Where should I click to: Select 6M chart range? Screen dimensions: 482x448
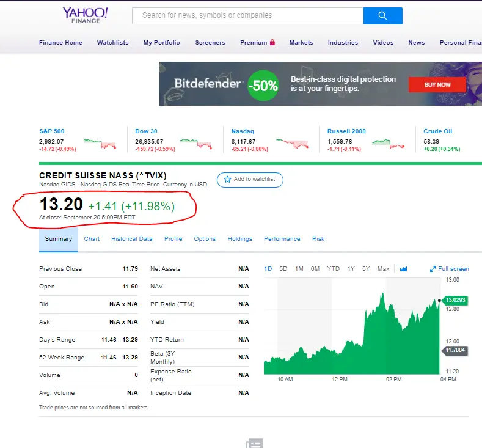315,269
